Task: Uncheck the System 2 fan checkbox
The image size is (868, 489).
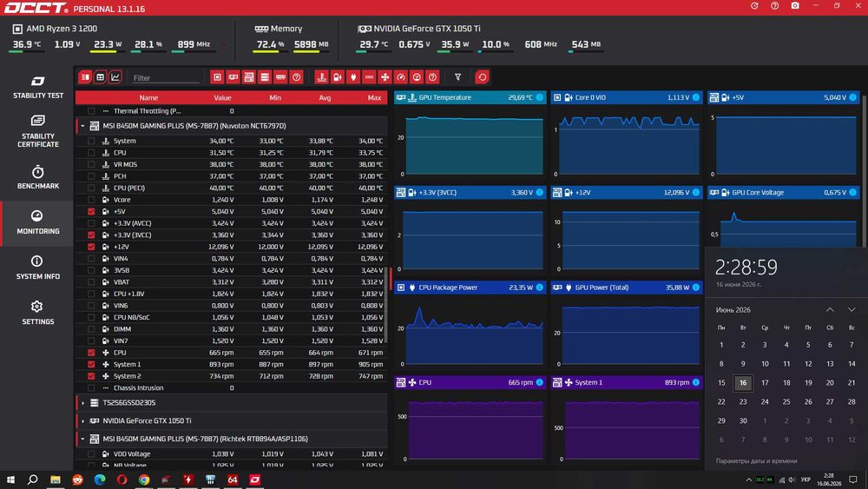Action: 91,376
